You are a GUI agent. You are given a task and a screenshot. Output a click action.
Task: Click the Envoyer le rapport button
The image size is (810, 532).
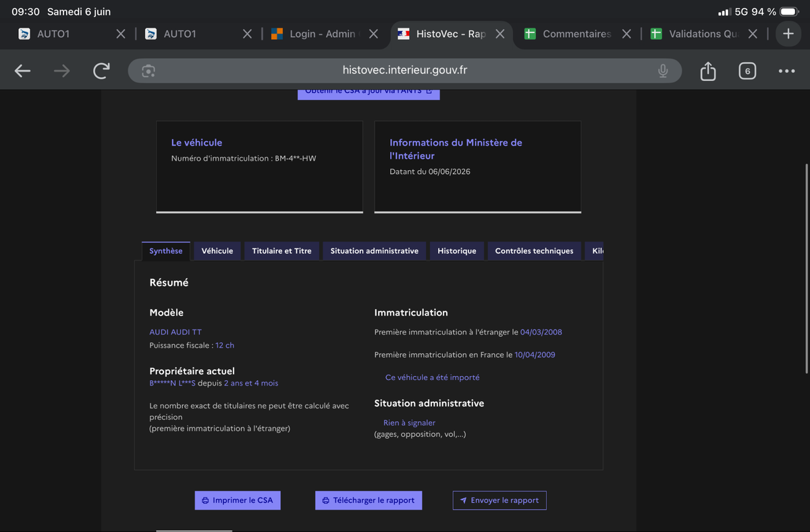point(500,500)
